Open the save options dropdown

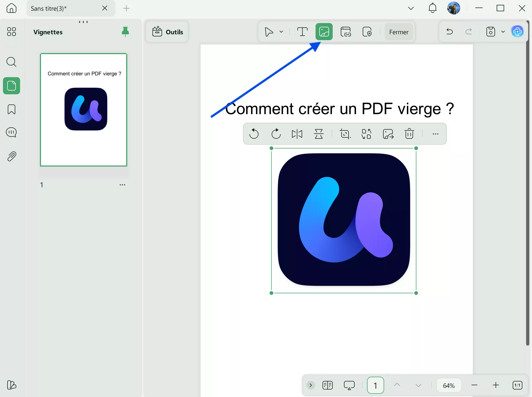(x=503, y=31)
